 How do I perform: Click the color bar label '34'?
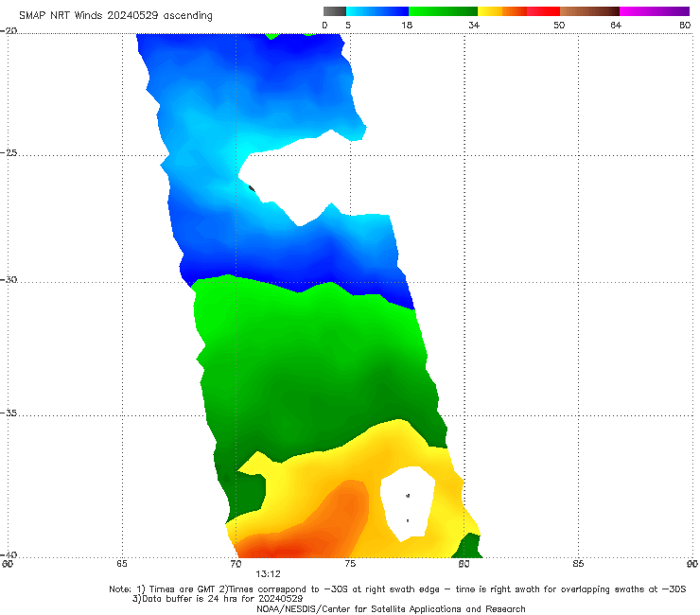474,25
